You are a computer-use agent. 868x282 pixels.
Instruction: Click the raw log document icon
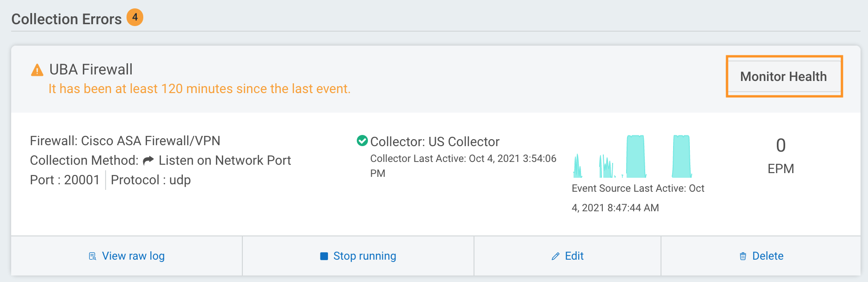coord(93,256)
